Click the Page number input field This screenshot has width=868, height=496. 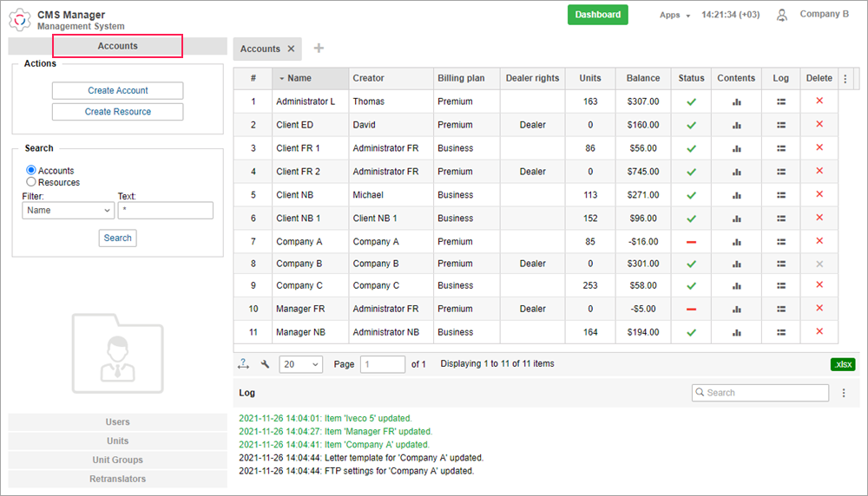pyautogui.click(x=383, y=364)
